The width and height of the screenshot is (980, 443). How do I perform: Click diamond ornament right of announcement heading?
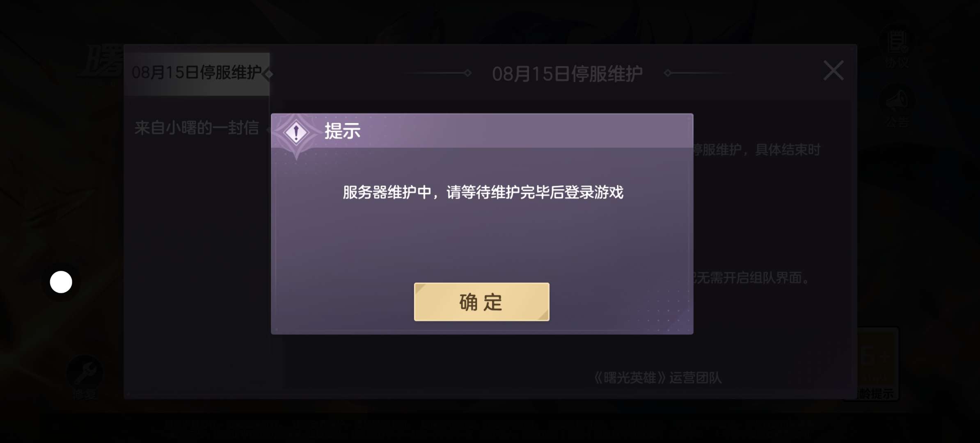(668, 73)
